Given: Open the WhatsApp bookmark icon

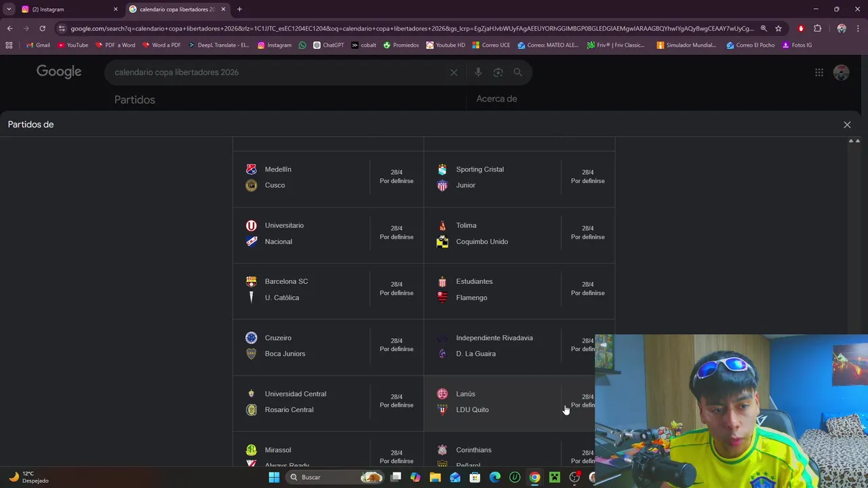Looking at the screenshot, I should pos(302,45).
